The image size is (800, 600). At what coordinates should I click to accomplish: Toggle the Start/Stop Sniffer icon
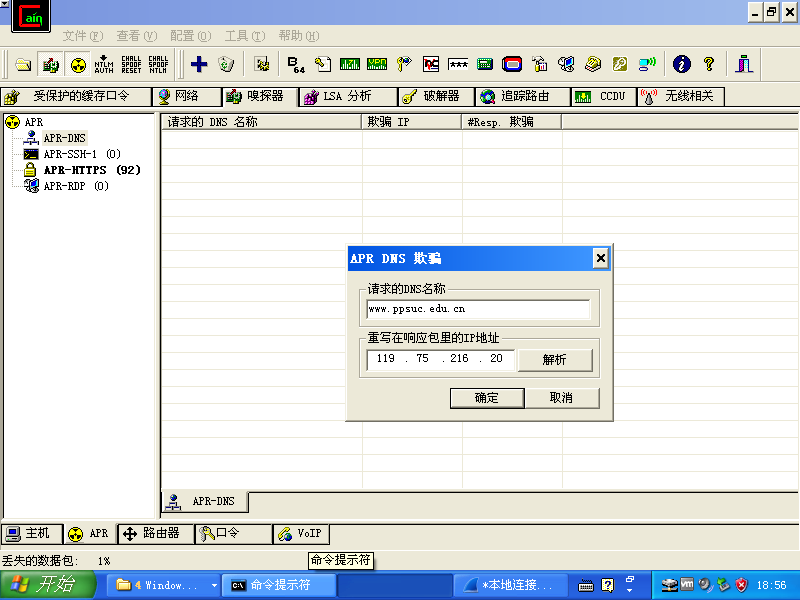pos(51,64)
